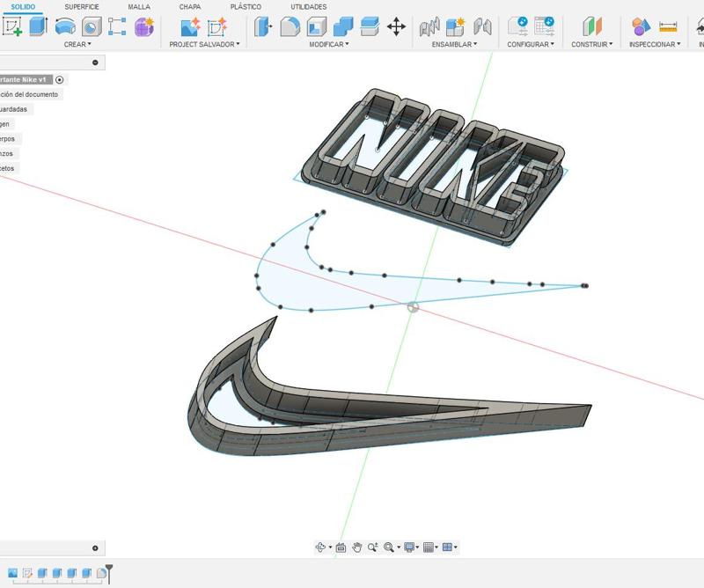Open the UTILIDADES tab
Image resolution: width=704 pixels, height=588 pixels.
[x=308, y=7]
